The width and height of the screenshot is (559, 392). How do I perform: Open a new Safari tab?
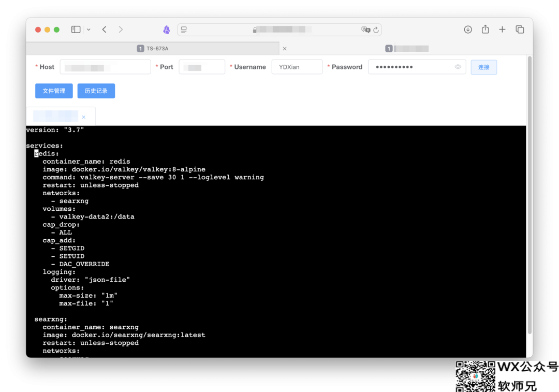click(x=502, y=30)
